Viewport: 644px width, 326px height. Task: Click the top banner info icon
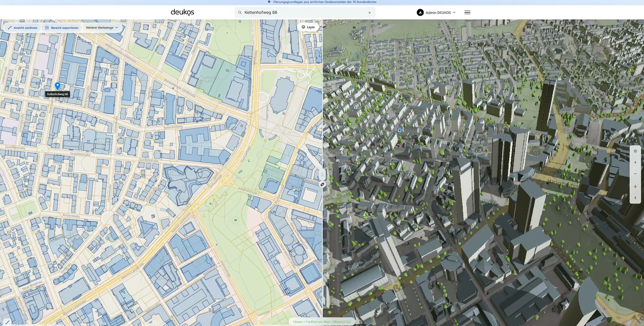[269, 2]
